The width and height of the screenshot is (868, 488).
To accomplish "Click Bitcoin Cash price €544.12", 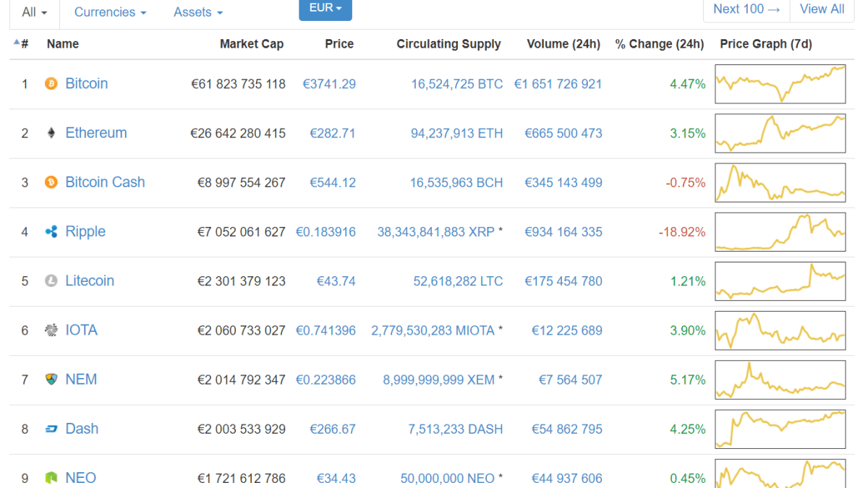I will click(333, 183).
